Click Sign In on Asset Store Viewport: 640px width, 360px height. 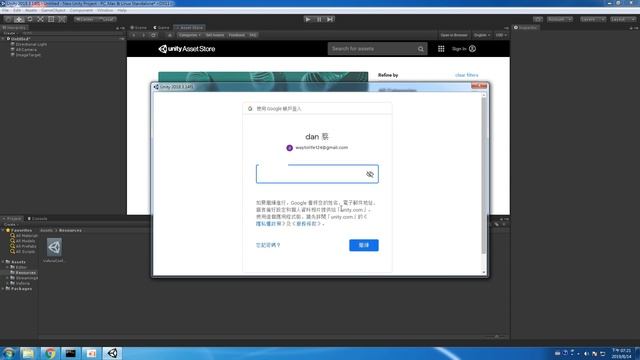463,49
